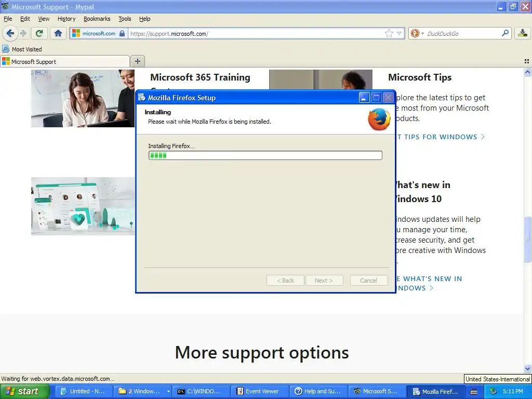The image size is (532, 399).
Task: Click the Most Visited bookmarks folder
Action: [x=22, y=49]
